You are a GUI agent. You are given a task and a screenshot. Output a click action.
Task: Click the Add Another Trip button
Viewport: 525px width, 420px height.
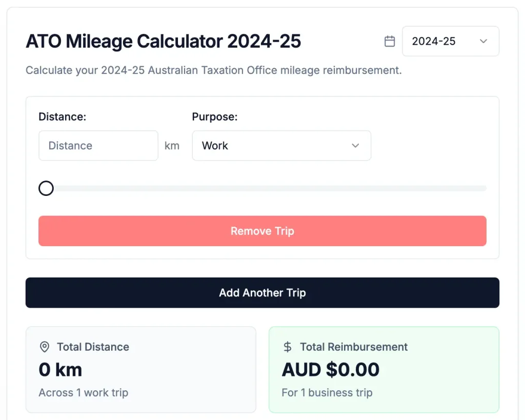(x=262, y=292)
